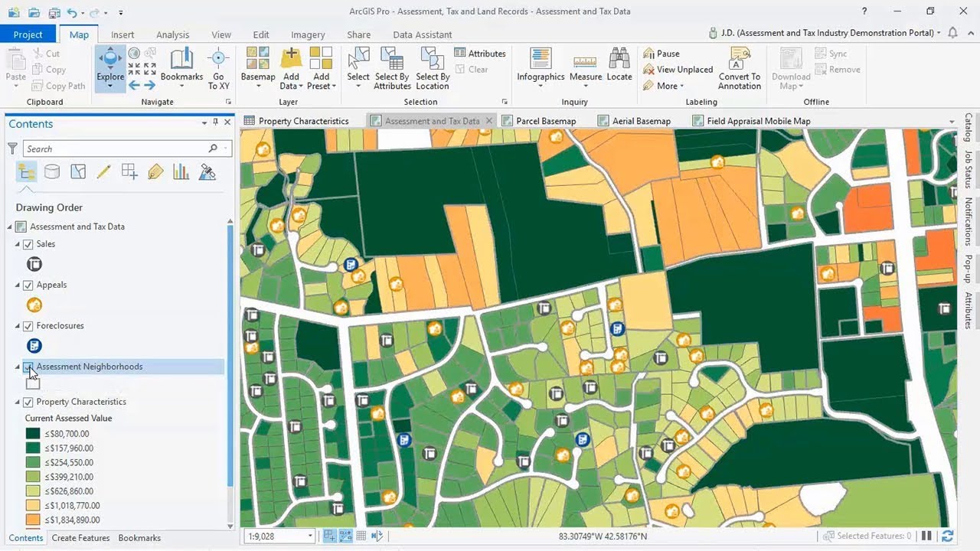
Task: Switch to the Analysis ribbon tab
Action: [x=172, y=34]
